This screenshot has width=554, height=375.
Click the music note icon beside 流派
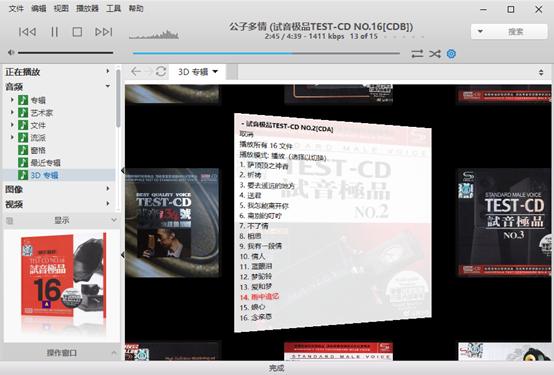23,137
